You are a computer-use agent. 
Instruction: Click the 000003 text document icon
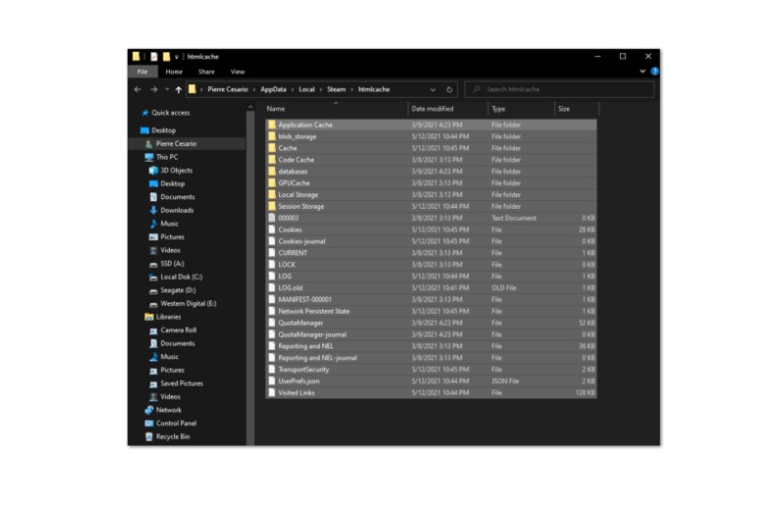point(272,218)
